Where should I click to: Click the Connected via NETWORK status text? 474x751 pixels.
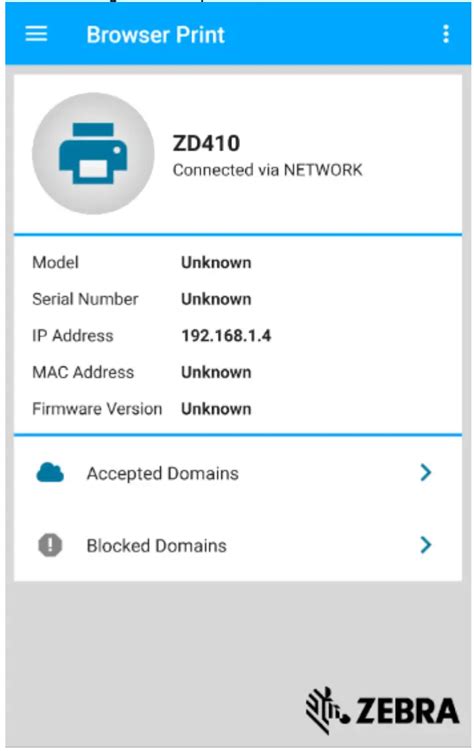tap(268, 170)
